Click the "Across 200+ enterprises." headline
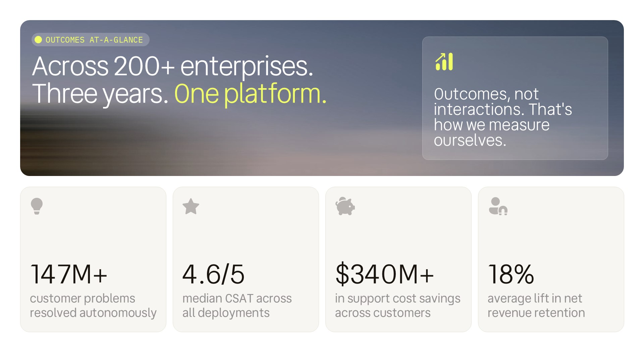 (x=173, y=66)
